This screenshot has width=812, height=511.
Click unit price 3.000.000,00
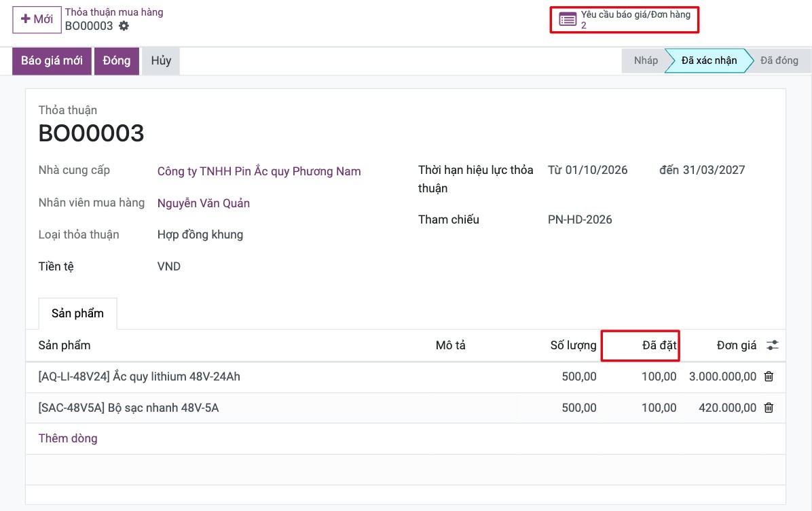(x=722, y=376)
